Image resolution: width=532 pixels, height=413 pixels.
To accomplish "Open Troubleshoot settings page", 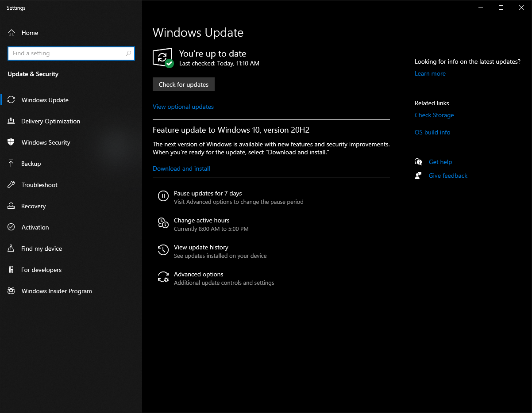I will [x=71, y=185].
